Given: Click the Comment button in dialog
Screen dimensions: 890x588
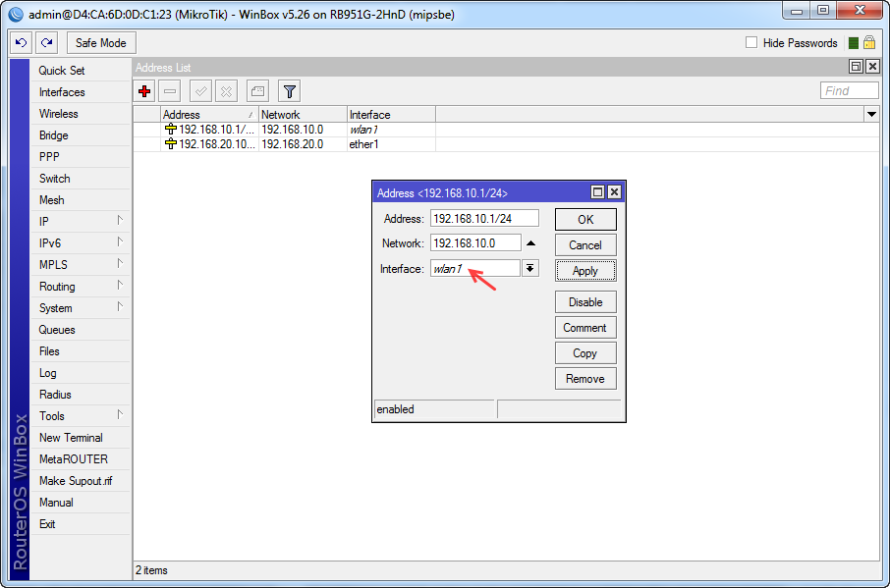Looking at the screenshot, I should pos(585,327).
